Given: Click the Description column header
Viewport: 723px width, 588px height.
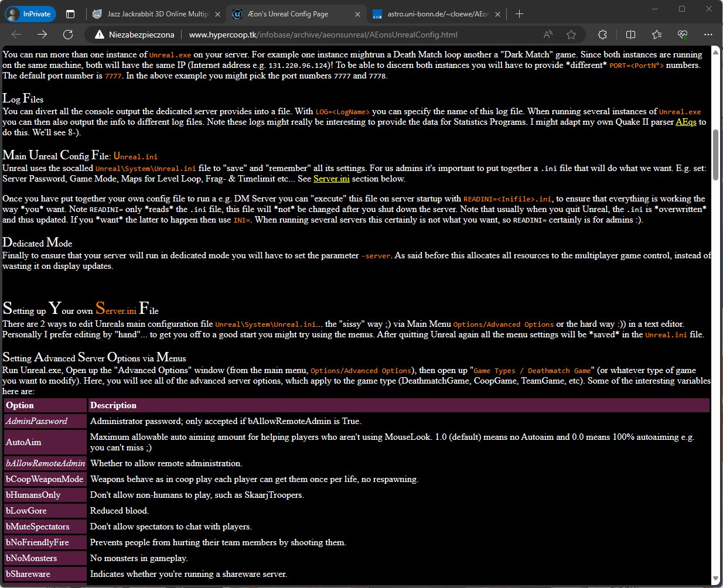Looking at the screenshot, I should [x=399, y=405].
